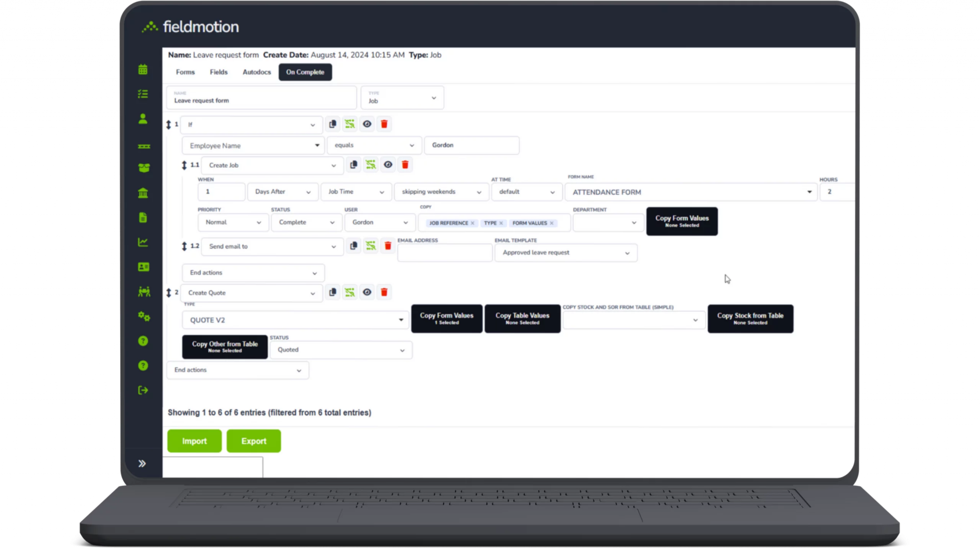Switch to the Autodocs tab
Image resolution: width=980 pixels, height=549 pixels.
[256, 72]
